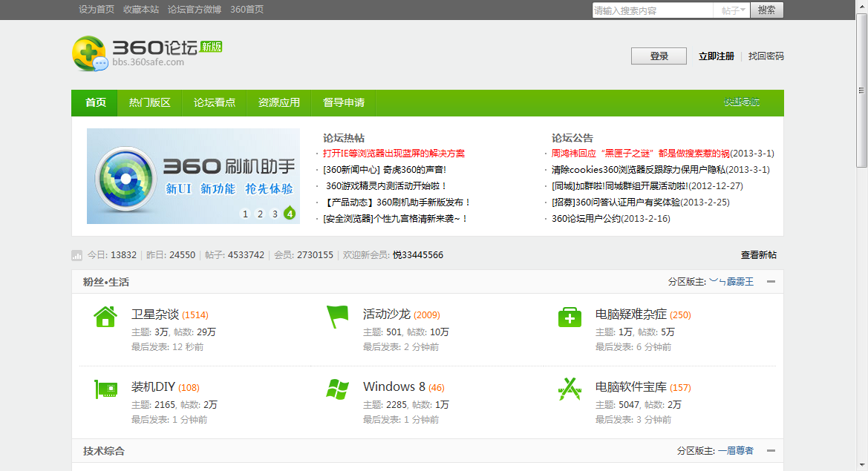
Task: Open the 快捷导航 quick navigation menu
Action: pyautogui.click(x=741, y=102)
